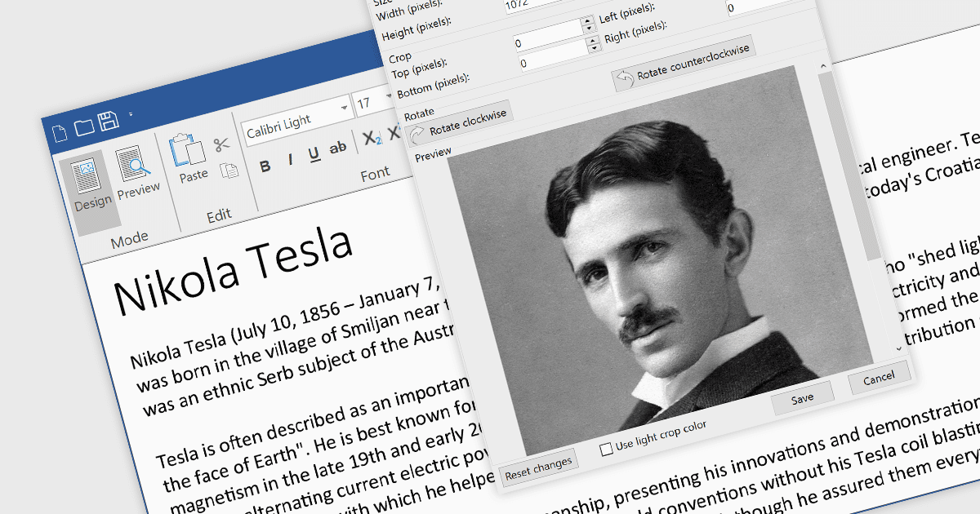Image resolution: width=980 pixels, height=514 pixels.
Task: Click the dialog scrollbar down arrow
Action: [x=898, y=348]
